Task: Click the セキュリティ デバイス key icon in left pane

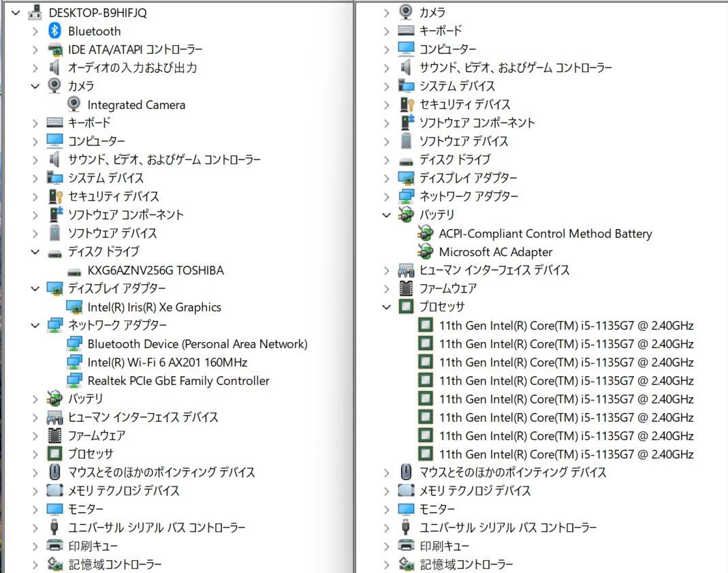Action: pos(55,196)
